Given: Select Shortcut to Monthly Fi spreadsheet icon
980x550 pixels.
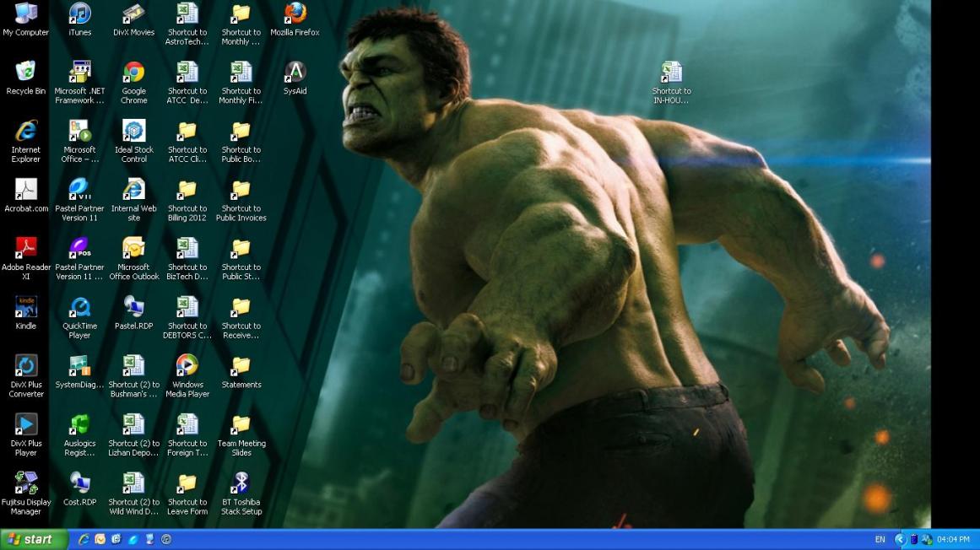Looking at the screenshot, I should [x=241, y=72].
